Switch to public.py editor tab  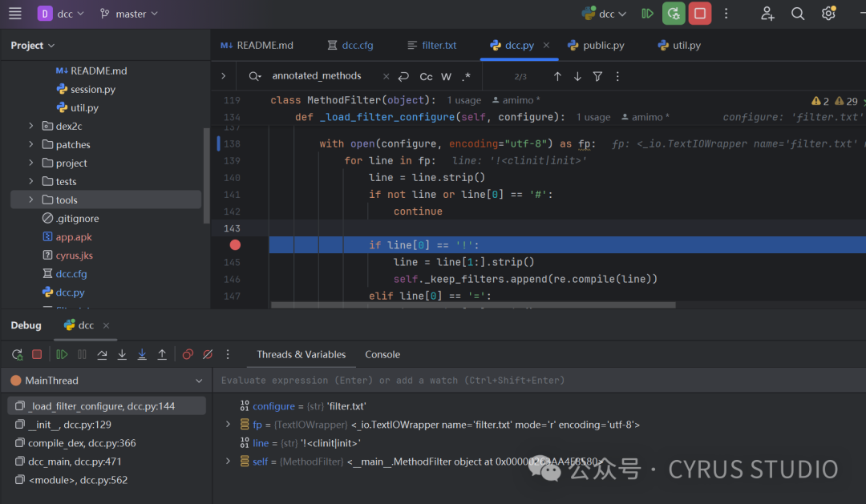coord(596,45)
